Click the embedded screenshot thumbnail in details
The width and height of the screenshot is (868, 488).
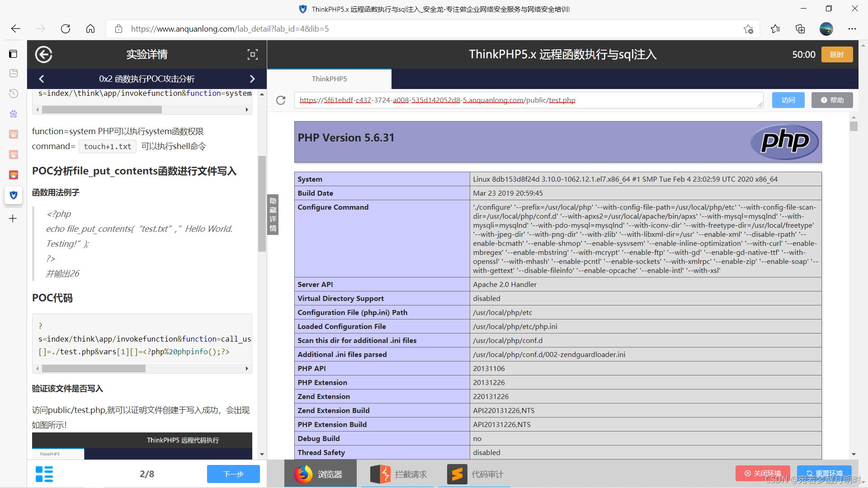tap(142, 446)
